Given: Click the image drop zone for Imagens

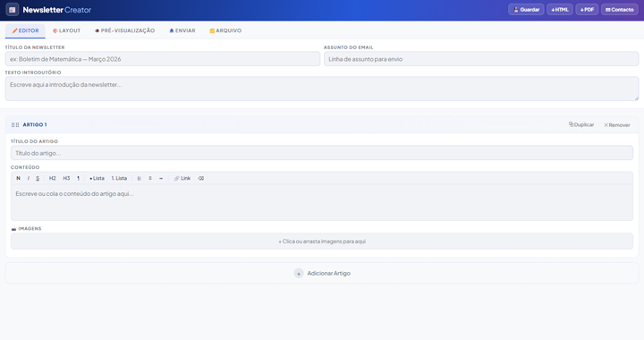Looking at the screenshot, I should coord(322,242).
